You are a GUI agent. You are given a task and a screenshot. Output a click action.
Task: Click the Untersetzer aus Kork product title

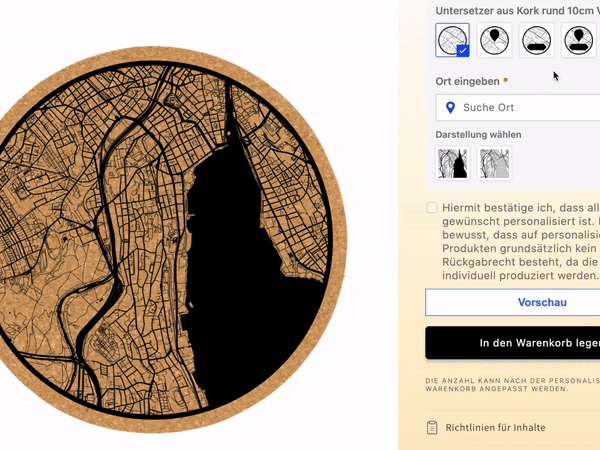pyautogui.click(x=517, y=11)
